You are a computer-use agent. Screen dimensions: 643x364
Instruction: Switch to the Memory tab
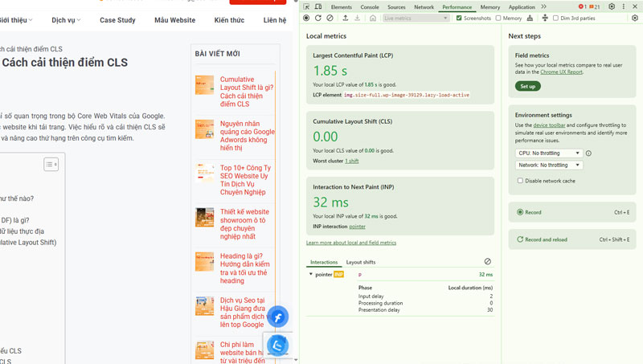[490, 7]
